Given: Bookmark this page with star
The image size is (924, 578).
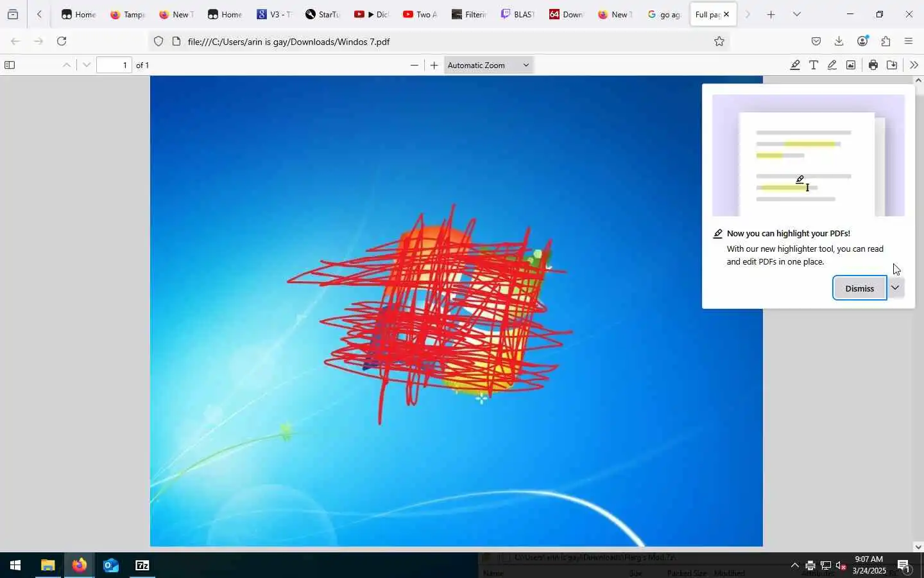Looking at the screenshot, I should coord(719,42).
